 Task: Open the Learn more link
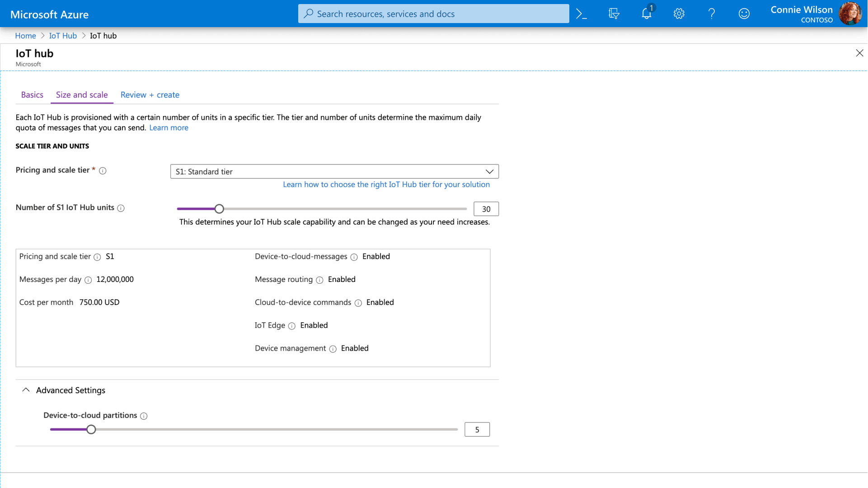[169, 128]
